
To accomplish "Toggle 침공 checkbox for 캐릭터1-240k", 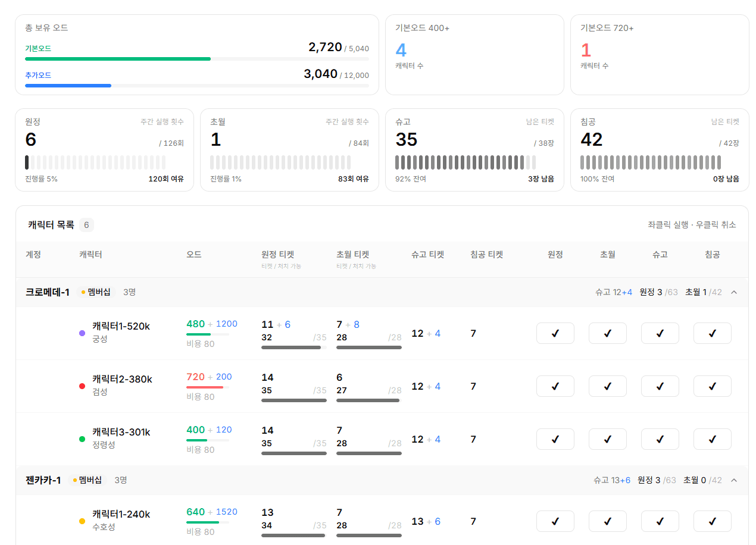I will (x=712, y=521).
